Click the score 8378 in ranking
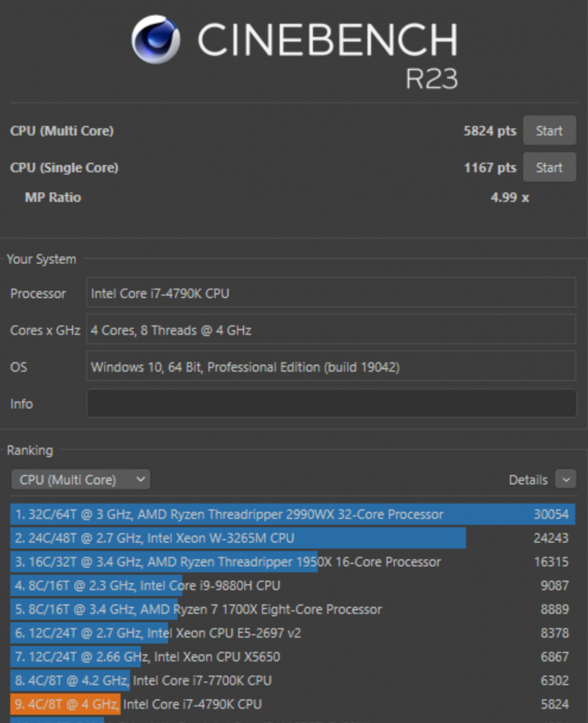This screenshot has height=723, width=588. pos(555,633)
